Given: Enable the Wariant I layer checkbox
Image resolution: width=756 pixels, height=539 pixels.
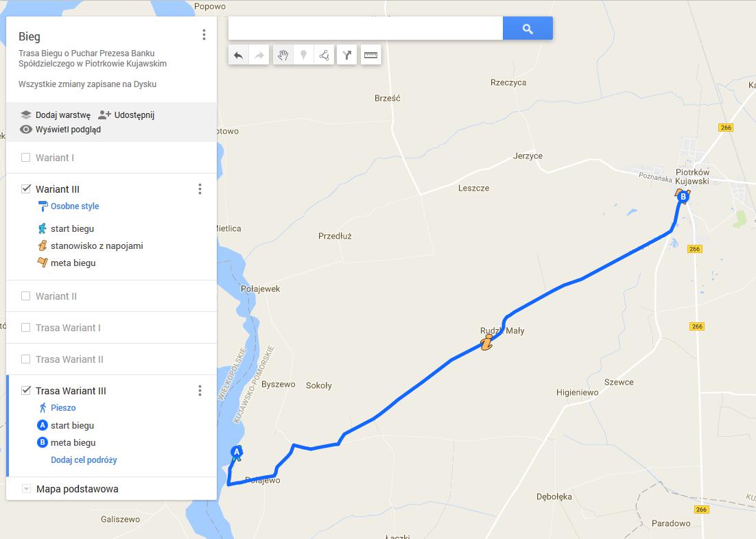Looking at the screenshot, I should coord(26,158).
